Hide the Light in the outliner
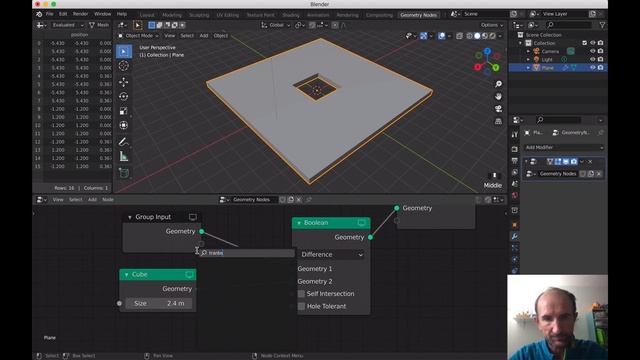 (x=593, y=59)
